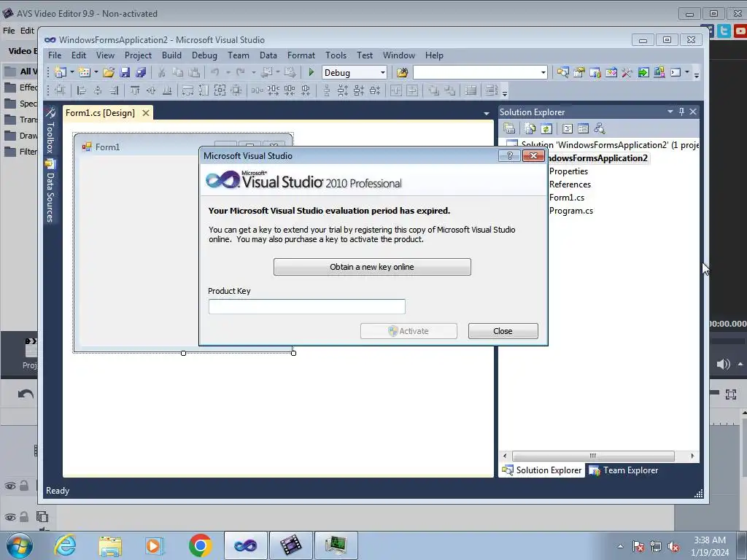Select Program.cs in Solution Explorer

(570, 211)
